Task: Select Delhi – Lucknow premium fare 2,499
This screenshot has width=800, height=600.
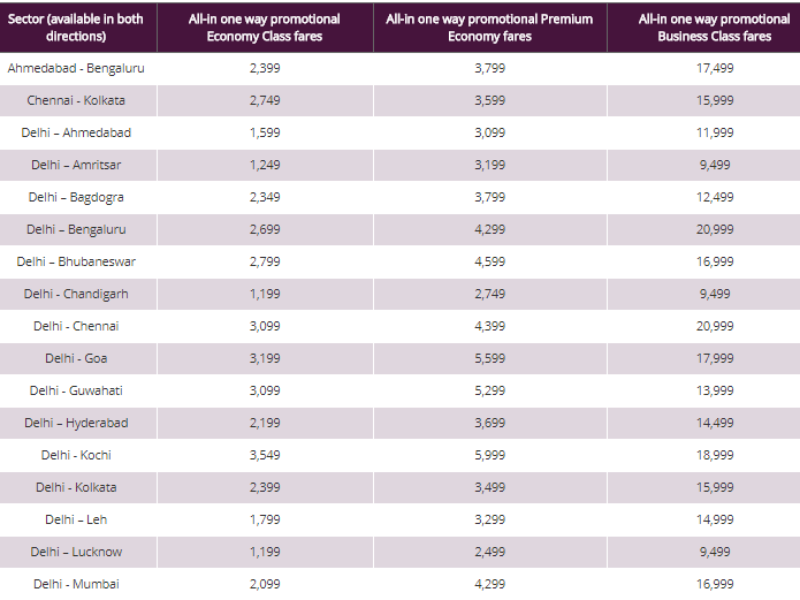Action: [490, 552]
